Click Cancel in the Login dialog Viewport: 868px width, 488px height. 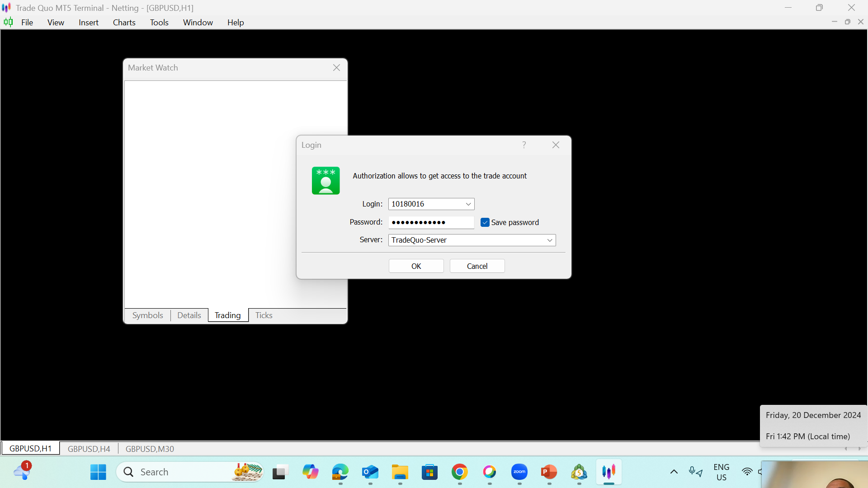tap(477, 266)
